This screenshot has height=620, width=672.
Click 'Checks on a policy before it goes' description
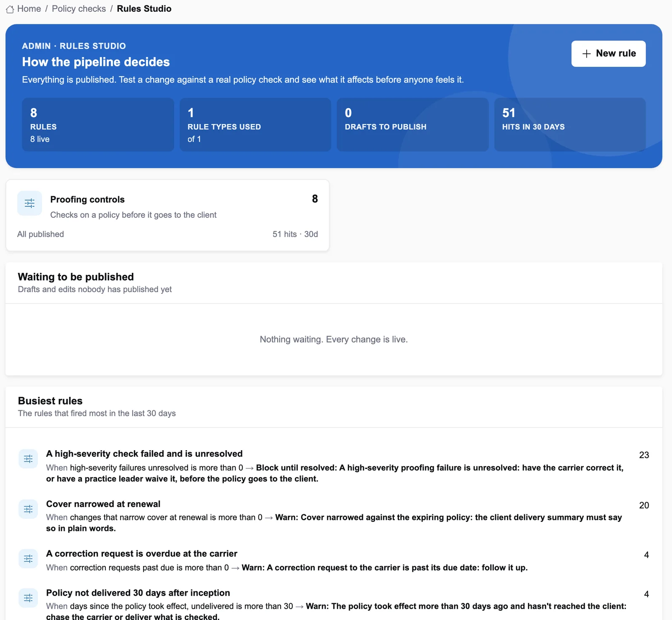(133, 215)
